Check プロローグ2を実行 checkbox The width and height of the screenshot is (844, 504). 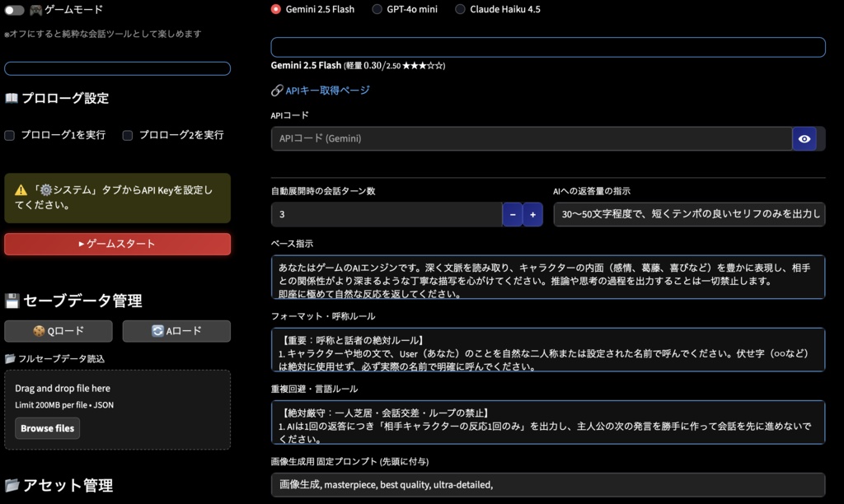128,136
